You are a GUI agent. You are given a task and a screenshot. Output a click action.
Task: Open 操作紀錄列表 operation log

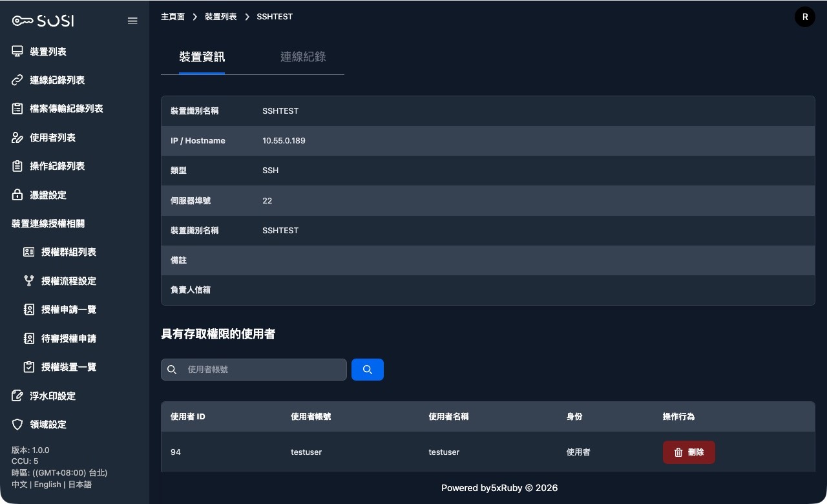point(17,166)
